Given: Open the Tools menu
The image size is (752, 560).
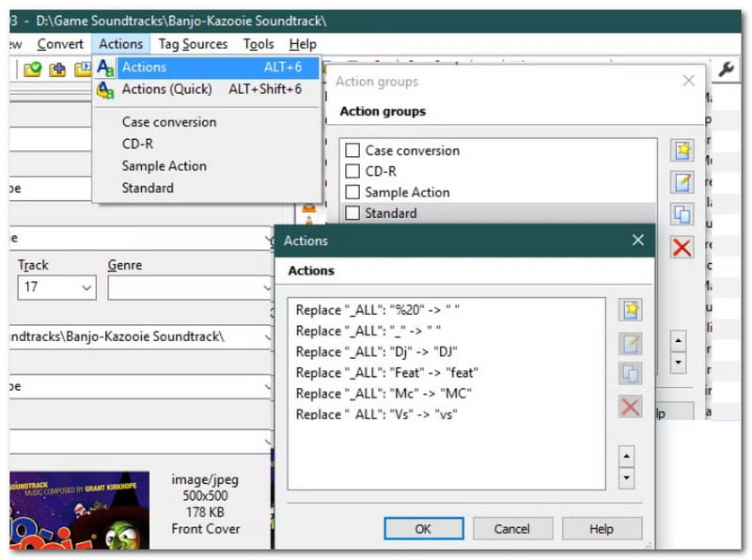Looking at the screenshot, I should tap(258, 44).
